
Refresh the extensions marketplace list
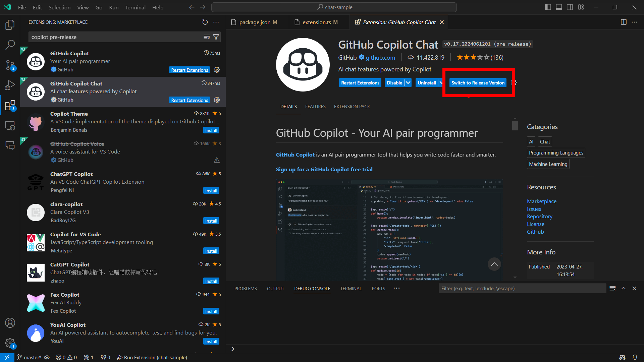pyautogui.click(x=205, y=22)
